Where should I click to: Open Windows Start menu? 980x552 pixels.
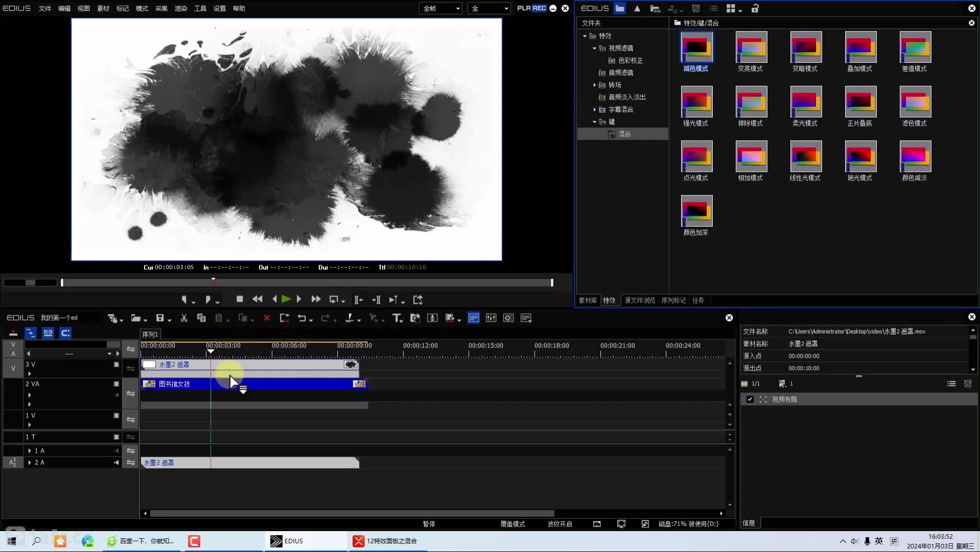(12, 541)
